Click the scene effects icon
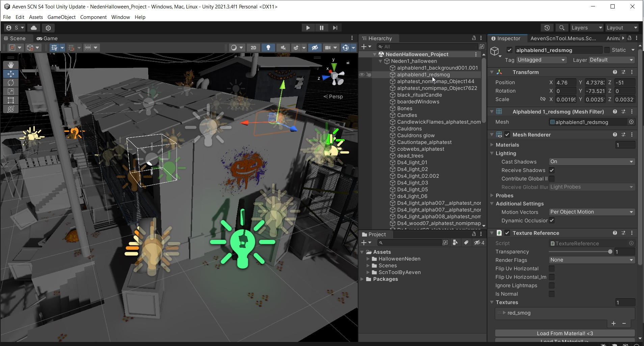This screenshot has width=644, height=346. (x=296, y=48)
